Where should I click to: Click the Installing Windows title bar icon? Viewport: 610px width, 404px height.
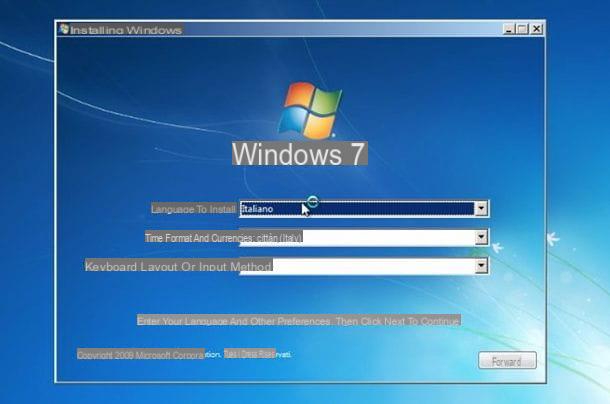point(64,29)
